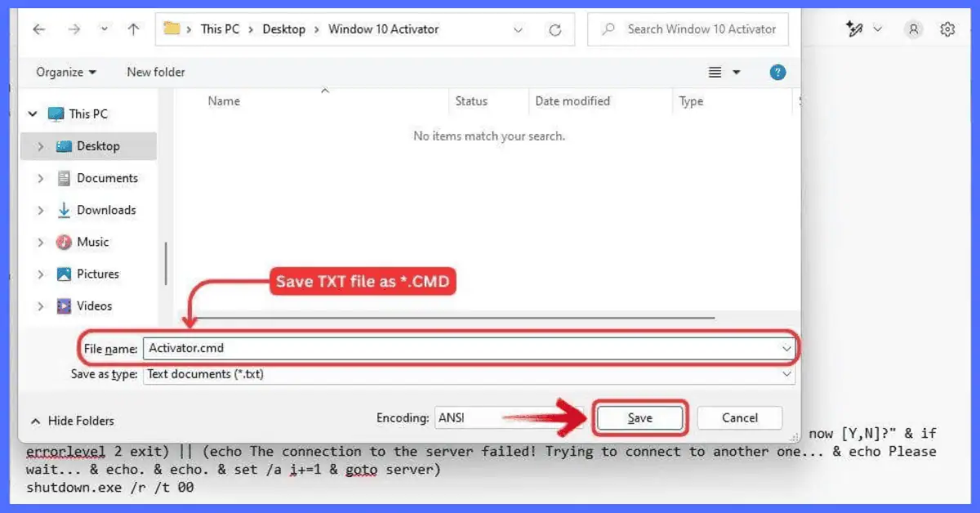Create a New folder
This screenshot has width=980, height=513.
tap(156, 72)
